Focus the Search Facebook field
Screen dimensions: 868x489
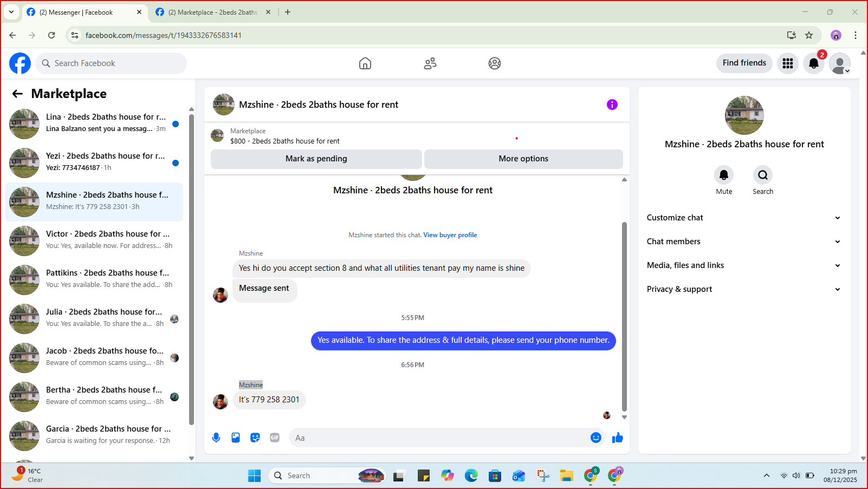[112, 63]
